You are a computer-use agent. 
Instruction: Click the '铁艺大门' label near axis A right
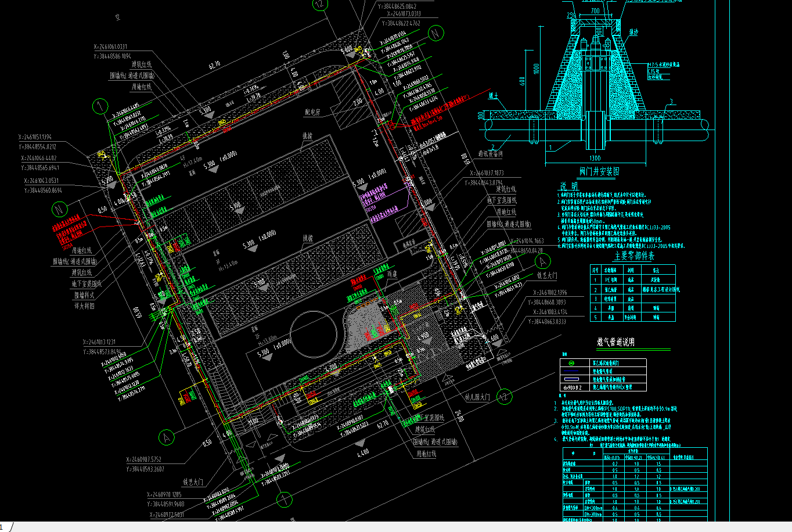tap(547, 275)
